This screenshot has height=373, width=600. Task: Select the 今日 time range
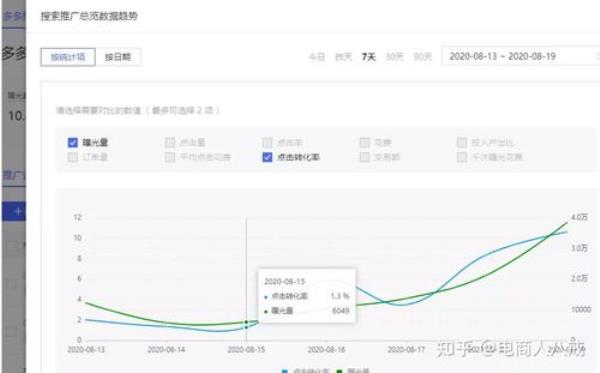(x=317, y=57)
